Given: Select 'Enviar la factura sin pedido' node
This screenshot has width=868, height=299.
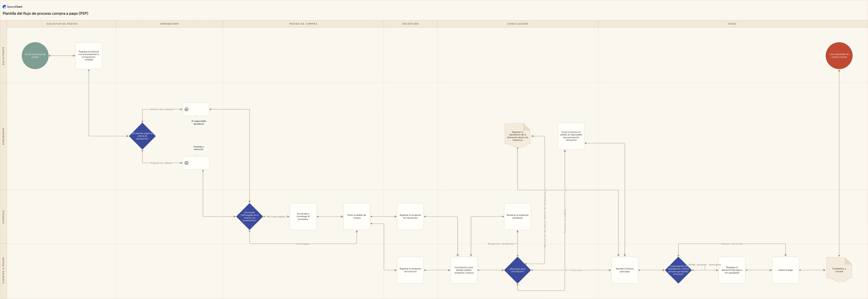Looking at the screenshot, I should (x=571, y=136).
